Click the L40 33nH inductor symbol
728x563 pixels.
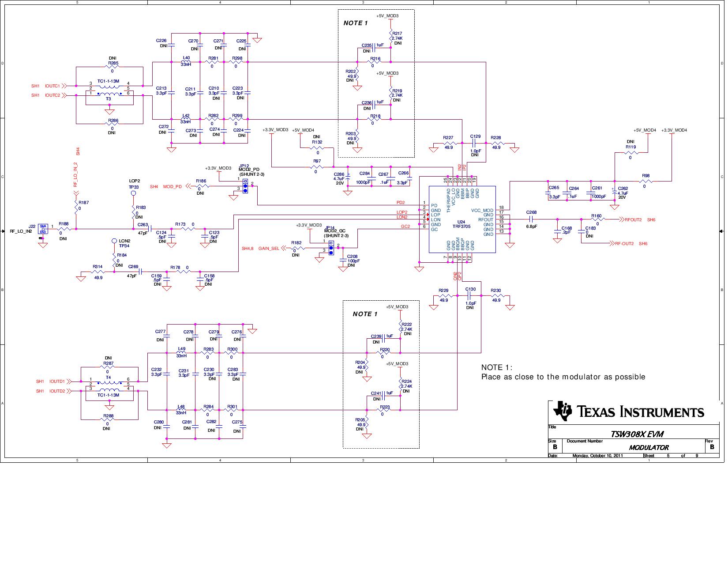point(186,62)
